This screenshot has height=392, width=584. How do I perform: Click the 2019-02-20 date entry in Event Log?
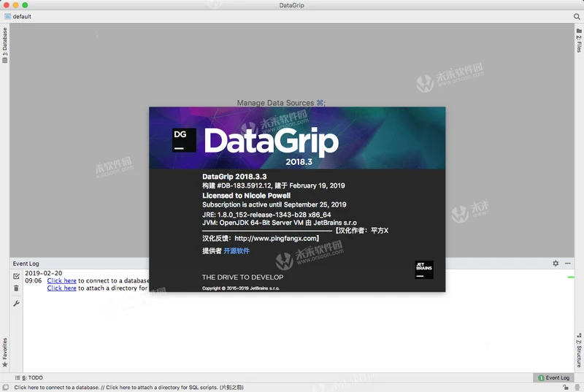(x=44, y=273)
